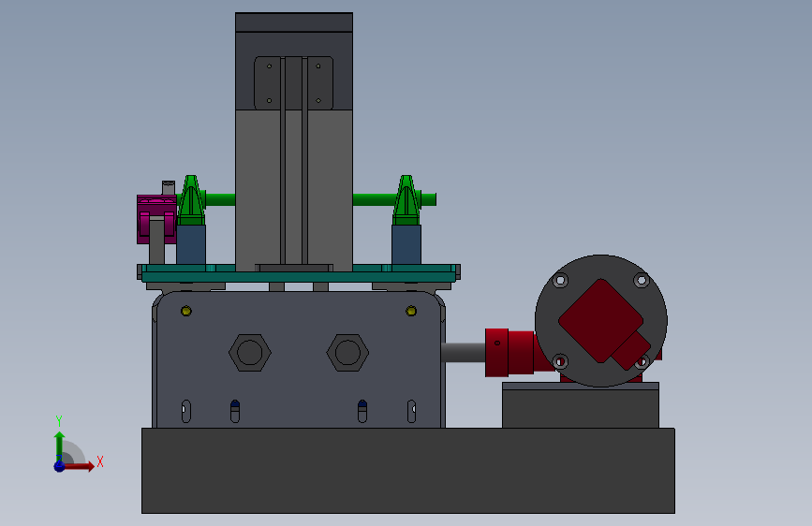This screenshot has height=526, width=812.
Task: Select the leftmost slot on housing bottom
Action: (x=186, y=412)
